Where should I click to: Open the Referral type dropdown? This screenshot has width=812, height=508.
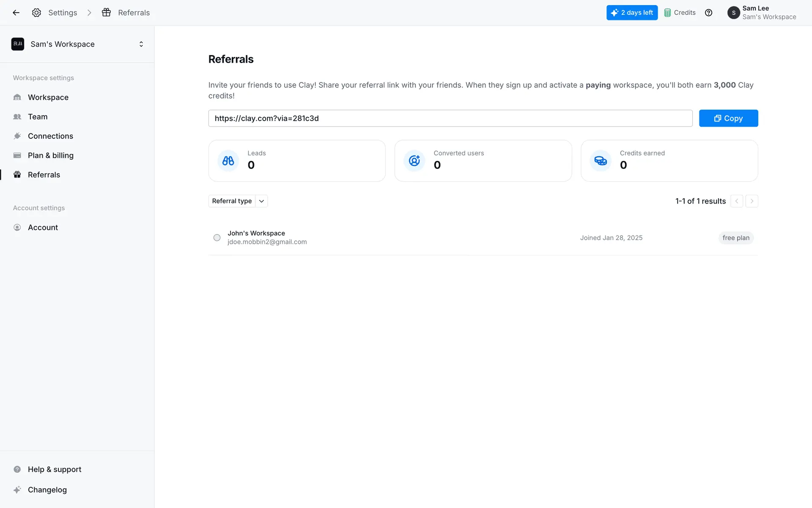coord(238,201)
